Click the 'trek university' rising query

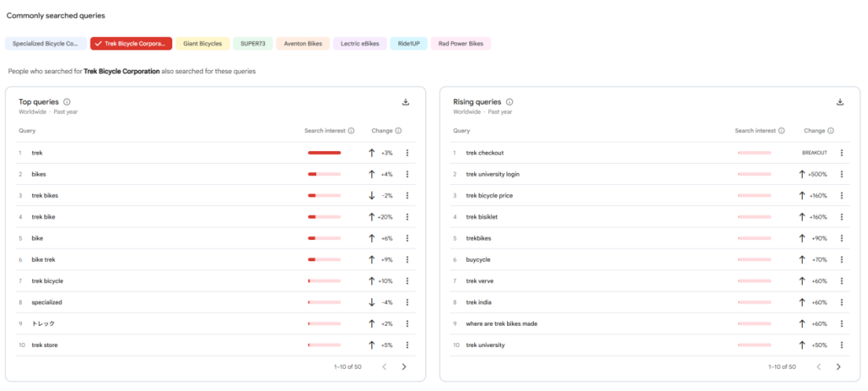click(x=485, y=345)
